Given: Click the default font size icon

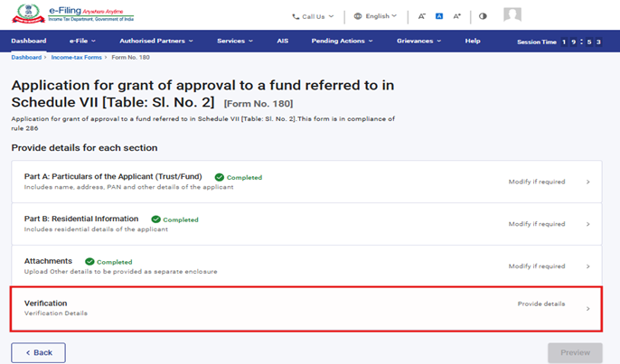Looking at the screenshot, I should tap(439, 16).
